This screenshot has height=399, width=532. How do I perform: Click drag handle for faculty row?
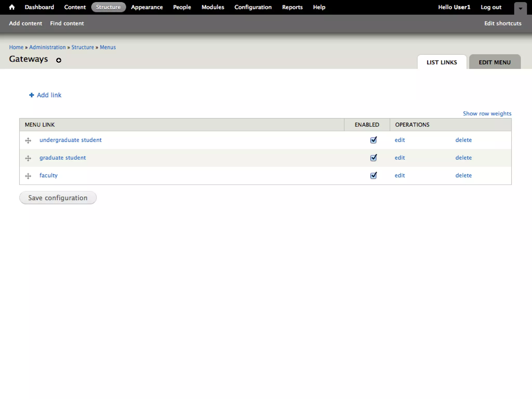click(x=28, y=176)
